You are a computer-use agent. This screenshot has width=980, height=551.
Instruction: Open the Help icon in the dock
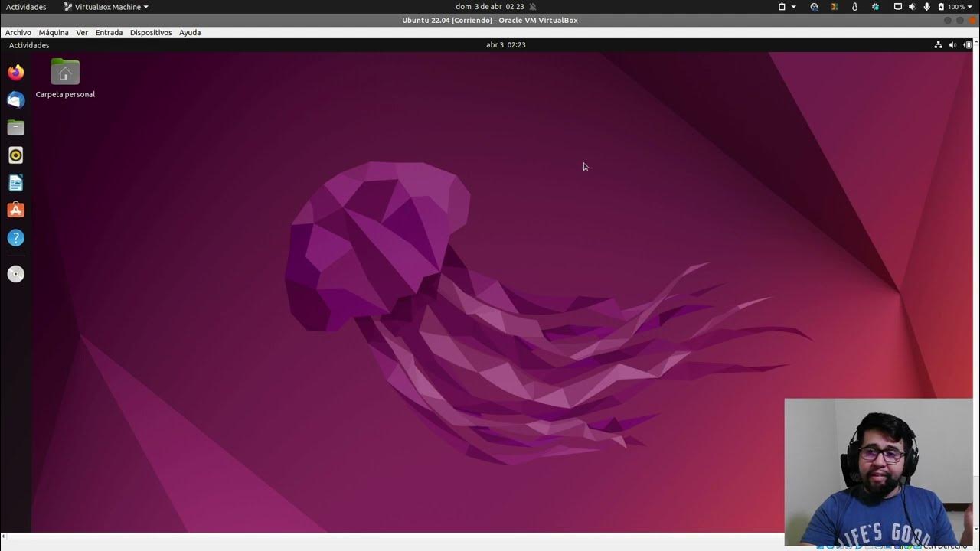pos(16,238)
